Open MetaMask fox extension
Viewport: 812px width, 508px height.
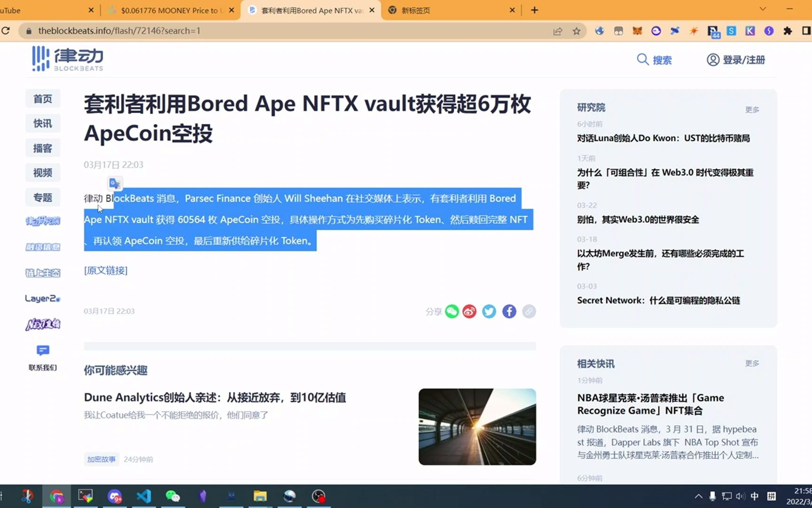637,31
